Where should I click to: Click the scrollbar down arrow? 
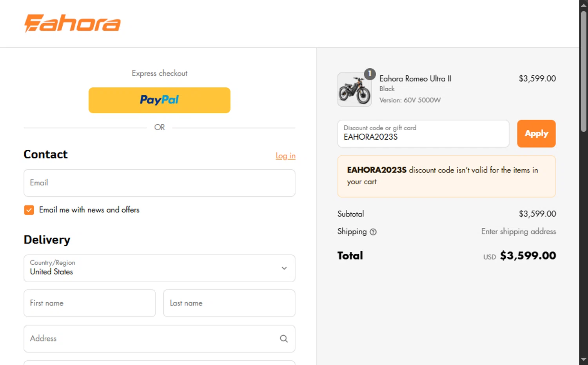click(584, 360)
